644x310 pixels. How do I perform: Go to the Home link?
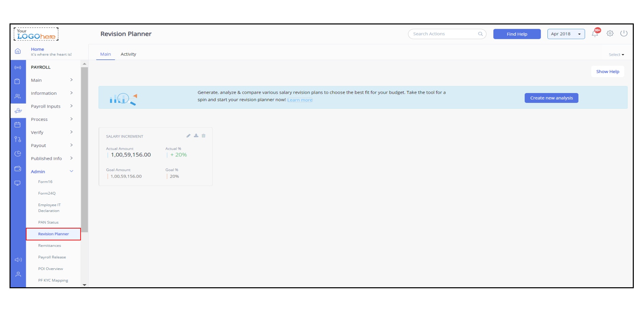click(x=37, y=49)
